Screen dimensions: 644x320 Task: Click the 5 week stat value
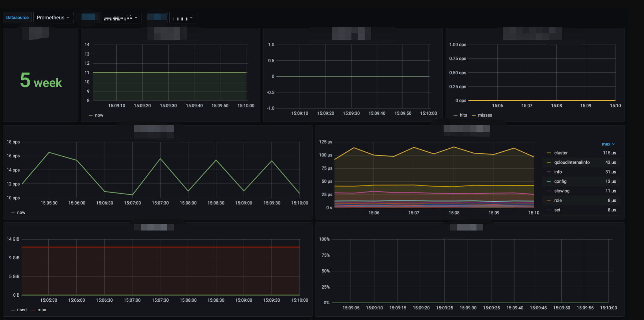point(41,81)
